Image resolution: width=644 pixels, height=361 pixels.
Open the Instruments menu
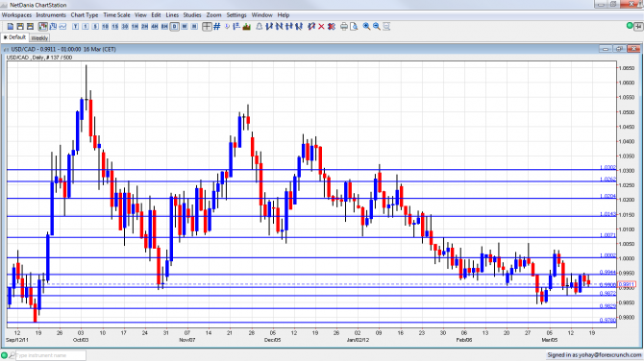(x=51, y=15)
